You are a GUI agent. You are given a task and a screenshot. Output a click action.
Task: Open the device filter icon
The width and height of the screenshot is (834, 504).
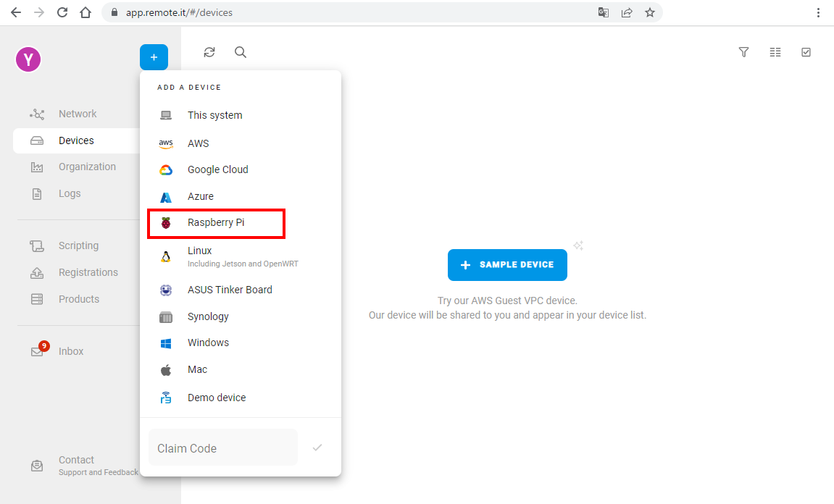pos(743,52)
